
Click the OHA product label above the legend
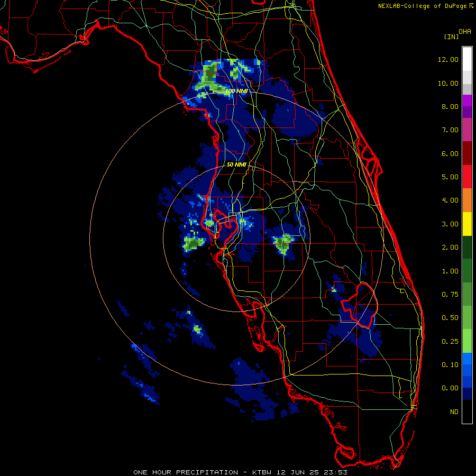465,31
